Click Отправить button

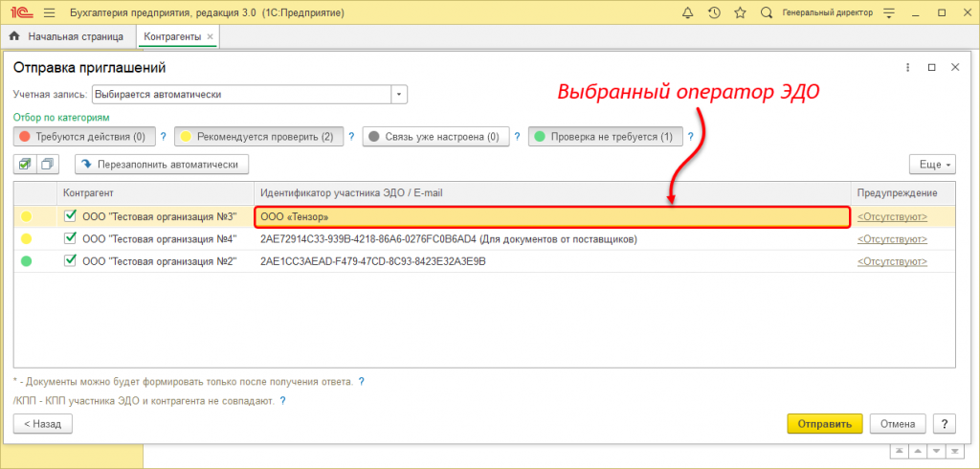(824, 423)
